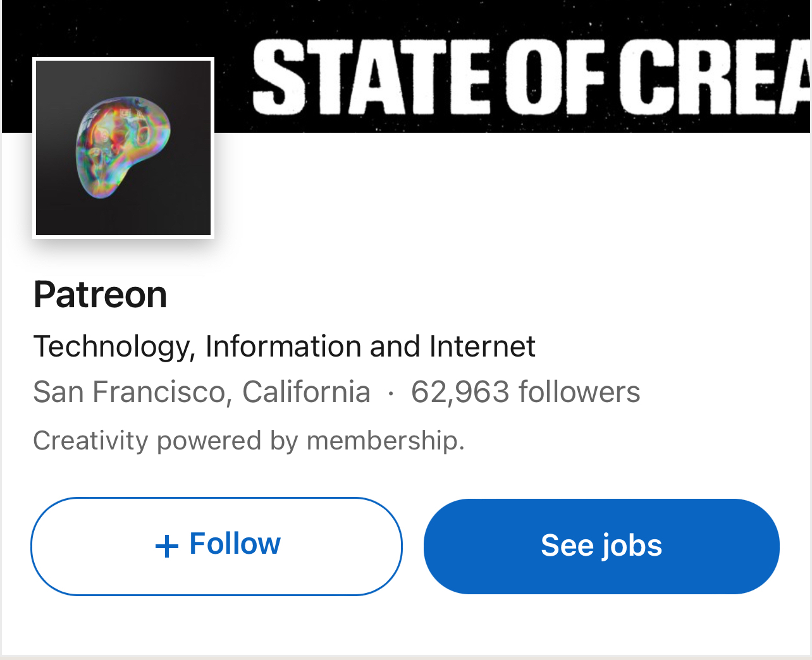Click the Technology, Information and Internet industry text

pos(284,346)
